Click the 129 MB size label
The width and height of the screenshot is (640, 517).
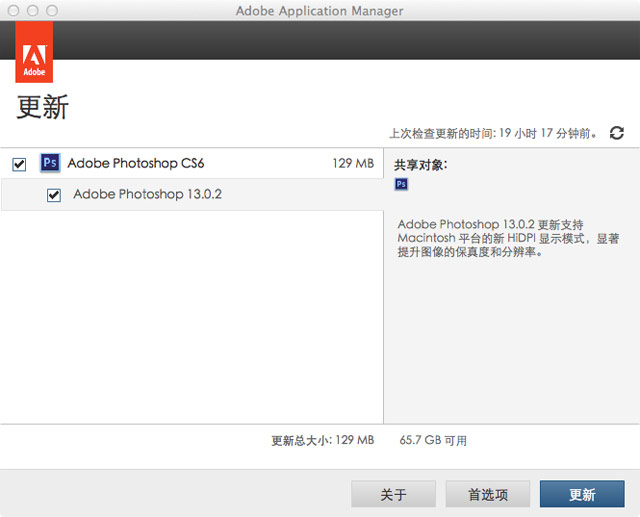point(353,163)
